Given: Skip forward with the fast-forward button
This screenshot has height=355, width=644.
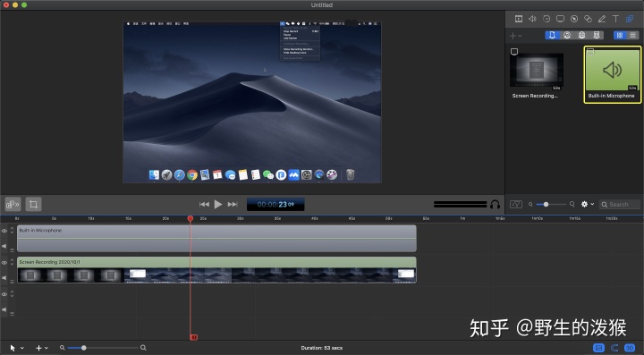Looking at the screenshot, I should click(233, 204).
